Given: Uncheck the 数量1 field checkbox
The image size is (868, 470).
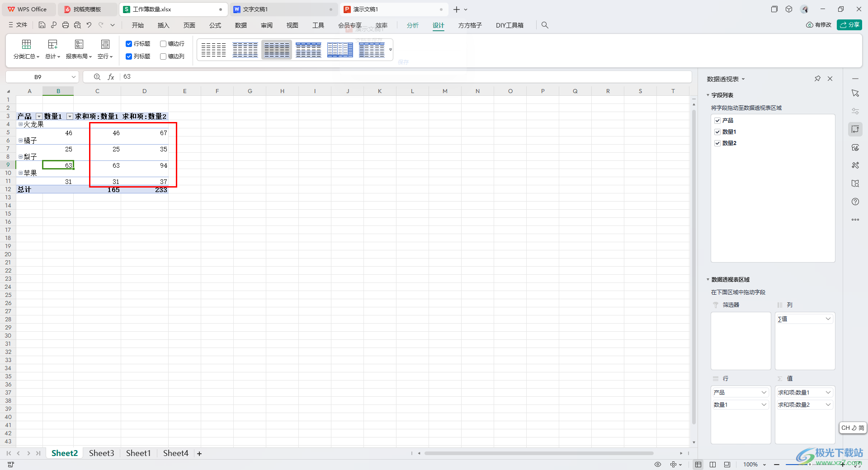Looking at the screenshot, I should point(717,132).
